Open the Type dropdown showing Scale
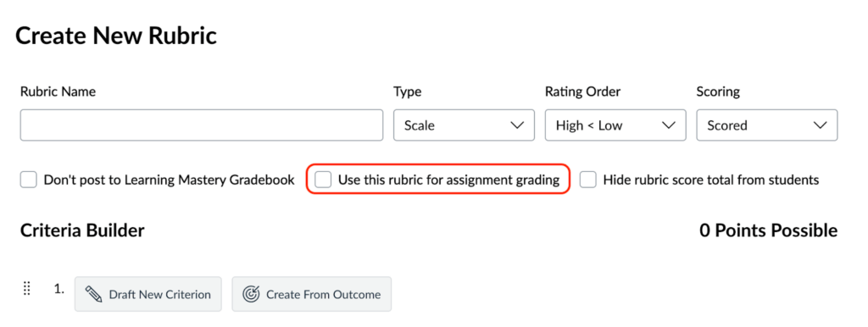 [x=464, y=125]
